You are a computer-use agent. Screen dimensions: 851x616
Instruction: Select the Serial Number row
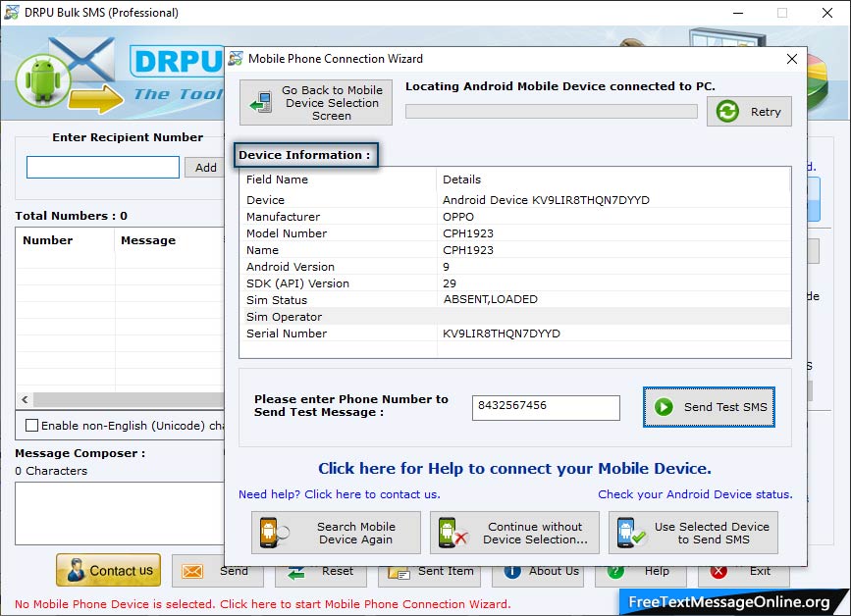pyautogui.click(x=514, y=334)
